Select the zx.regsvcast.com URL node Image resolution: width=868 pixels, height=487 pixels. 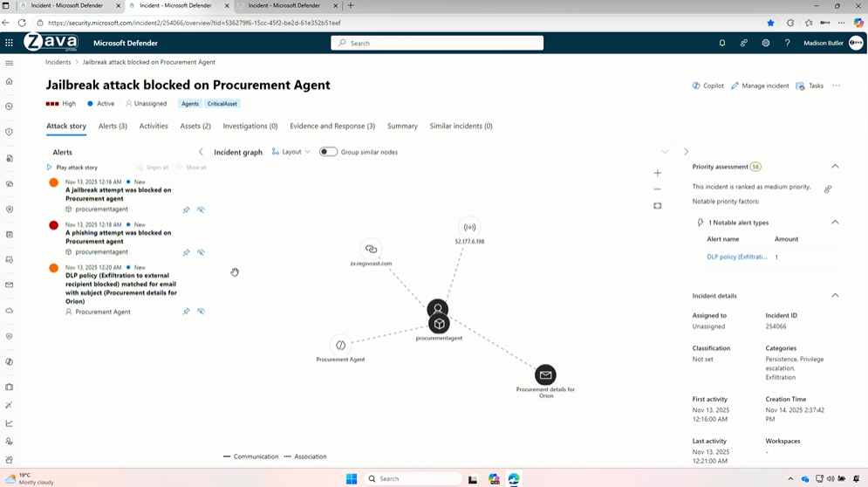[371, 250]
